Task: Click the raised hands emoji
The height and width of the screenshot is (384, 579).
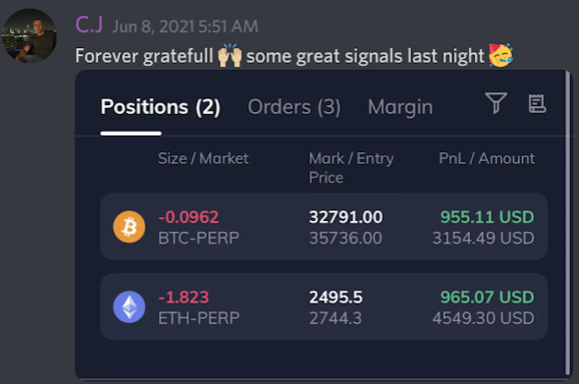Action: (230, 55)
